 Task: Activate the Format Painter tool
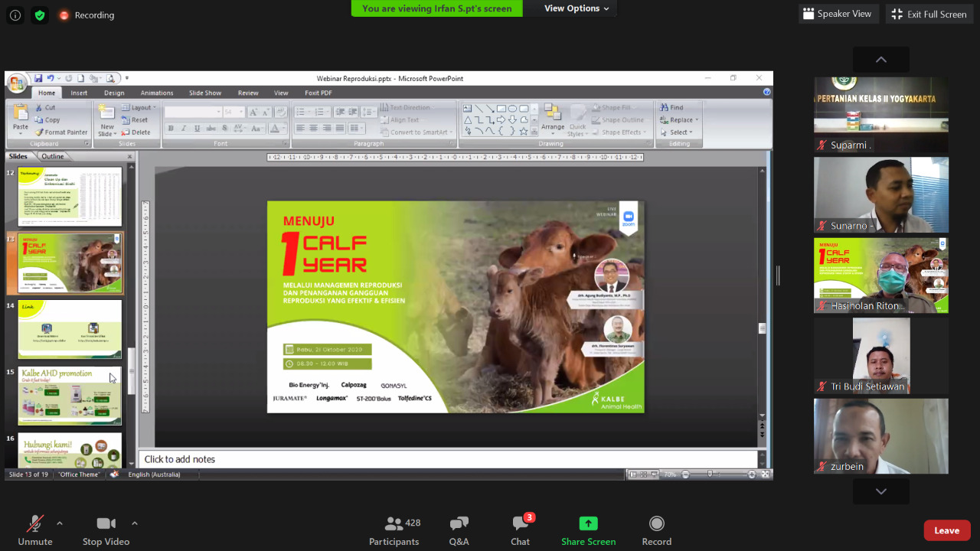(x=61, y=132)
